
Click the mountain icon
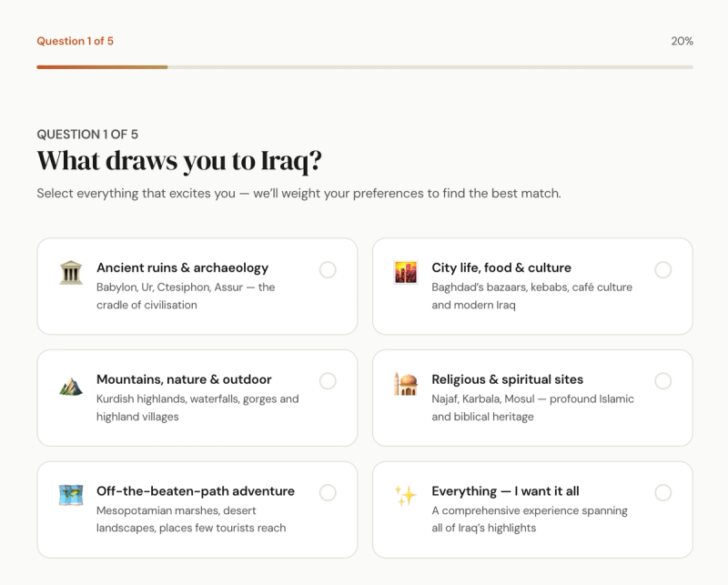71,385
